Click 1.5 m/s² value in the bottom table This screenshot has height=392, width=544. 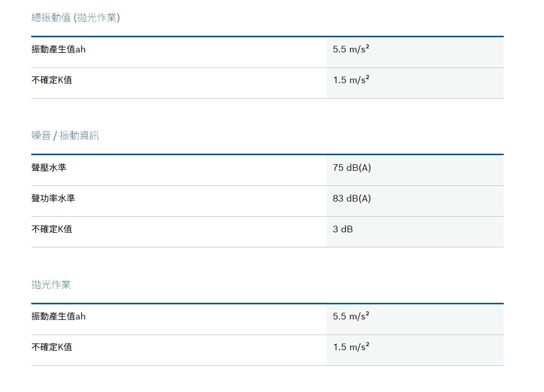click(351, 347)
